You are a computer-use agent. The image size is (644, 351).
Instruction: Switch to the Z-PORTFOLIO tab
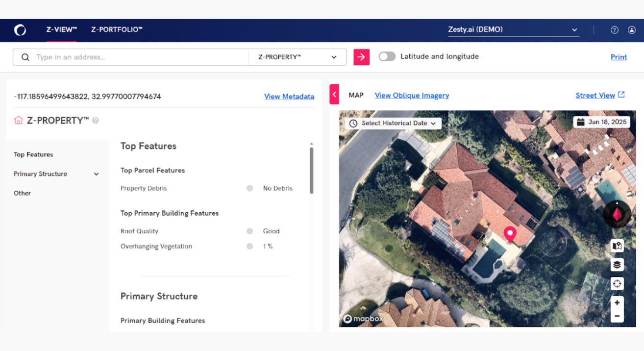[x=117, y=30]
